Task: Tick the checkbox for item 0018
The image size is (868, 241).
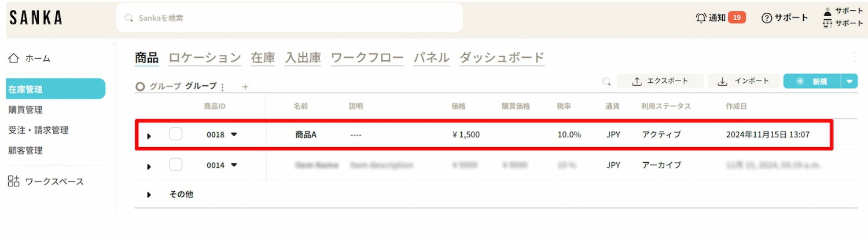Action: tap(175, 134)
